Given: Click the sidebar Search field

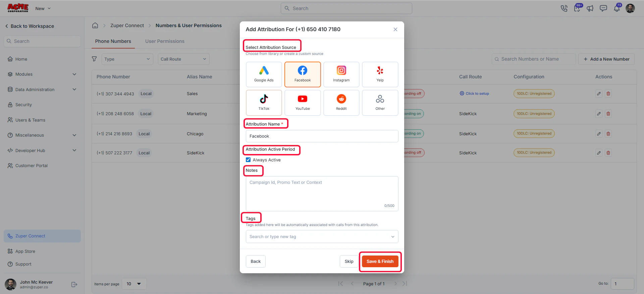Looking at the screenshot, I should [42, 41].
